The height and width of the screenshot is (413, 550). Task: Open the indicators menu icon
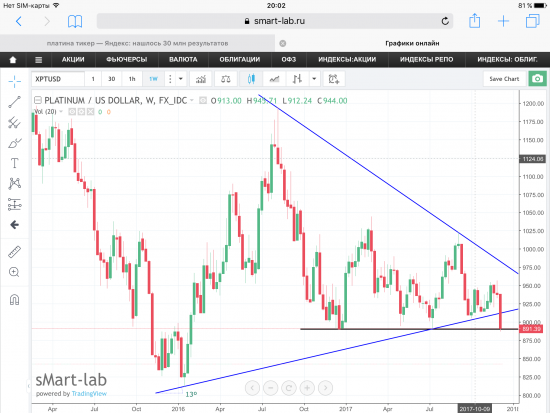coord(201,79)
